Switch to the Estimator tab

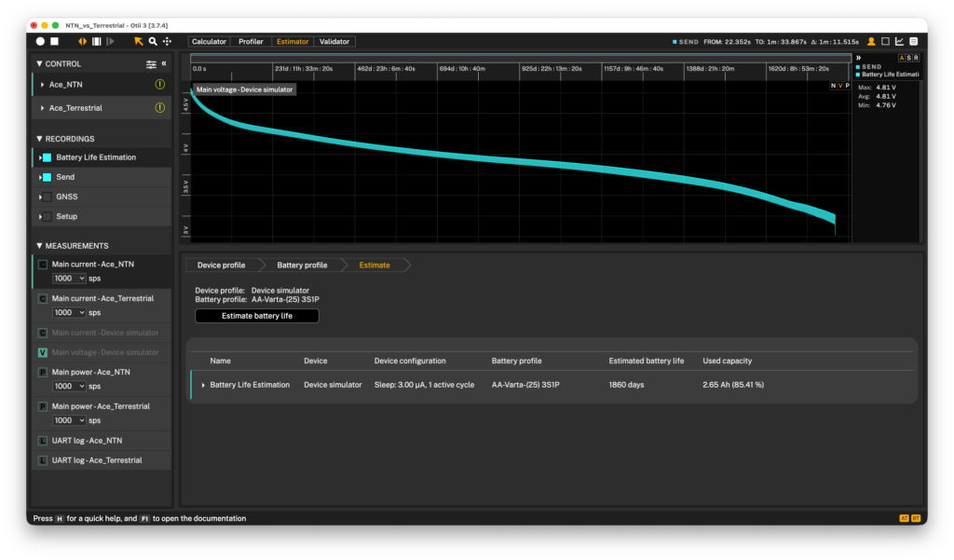(x=293, y=41)
